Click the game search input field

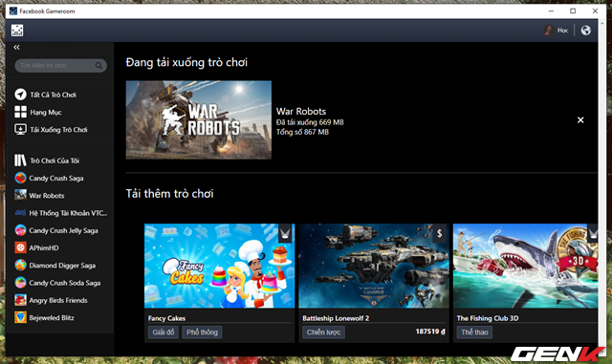pos(61,66)
